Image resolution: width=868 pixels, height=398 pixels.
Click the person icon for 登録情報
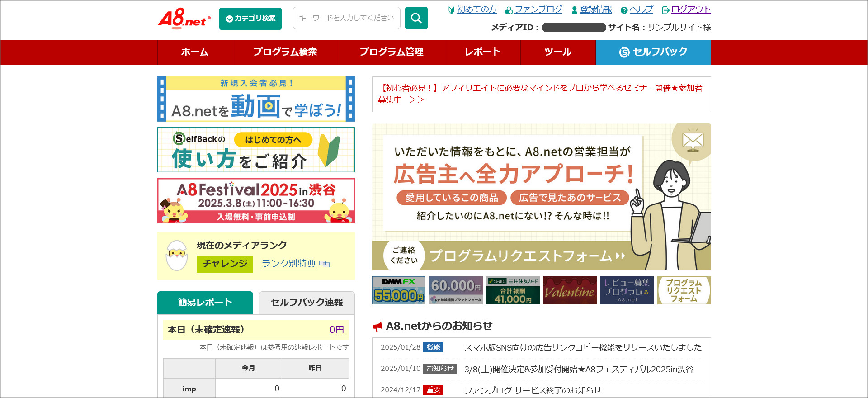575,10
